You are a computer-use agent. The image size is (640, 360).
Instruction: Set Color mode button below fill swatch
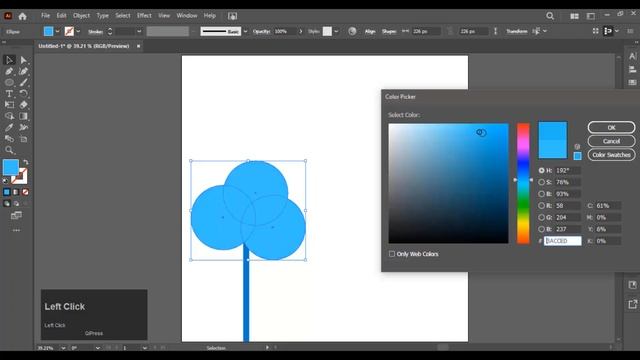tap(7, 192)
